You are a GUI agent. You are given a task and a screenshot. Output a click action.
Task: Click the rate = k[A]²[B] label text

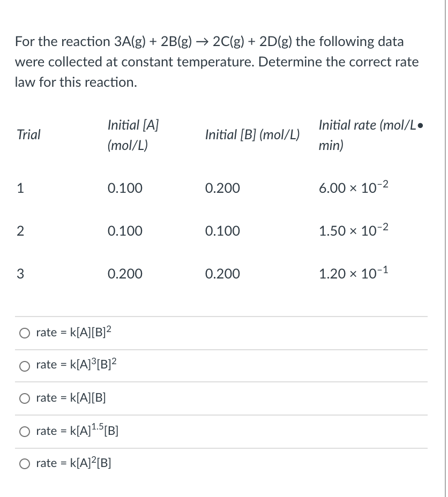click(73, 463)
